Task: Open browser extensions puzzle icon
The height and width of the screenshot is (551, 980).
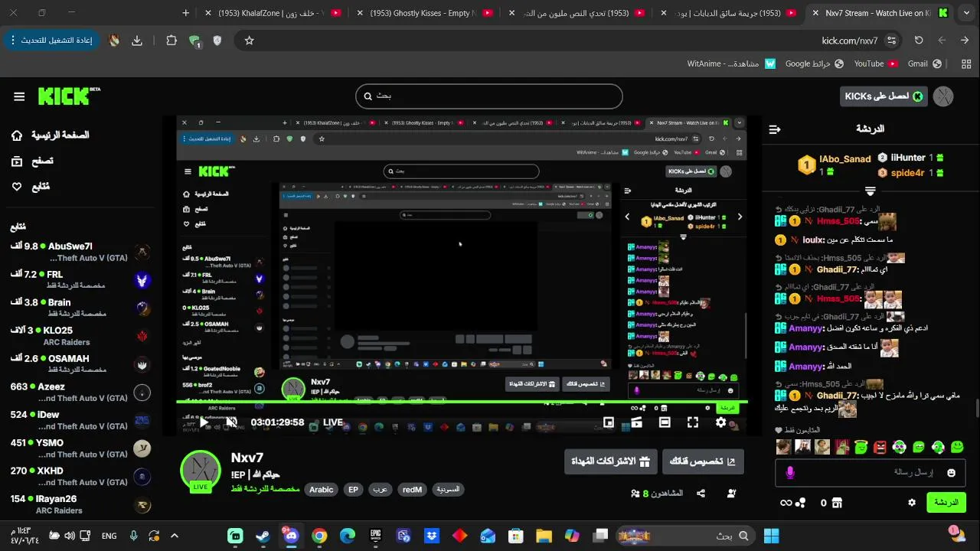Action: 171,41
